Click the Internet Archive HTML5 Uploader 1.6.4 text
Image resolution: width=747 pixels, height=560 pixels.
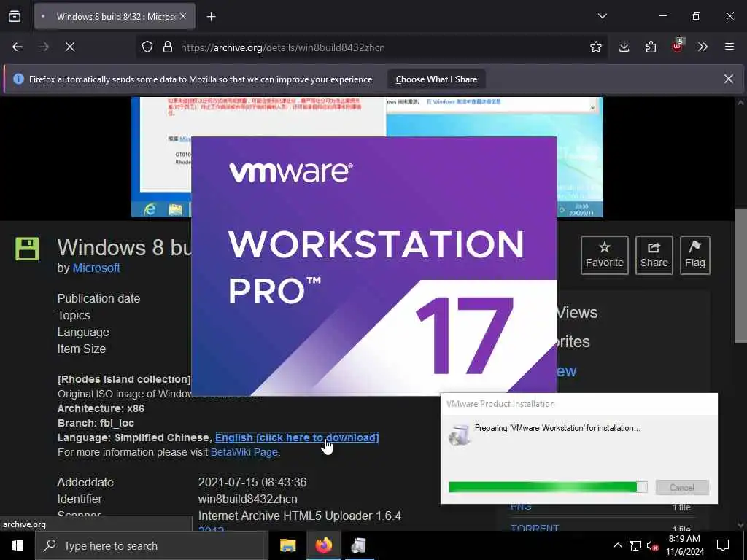[x=300, y=516]
